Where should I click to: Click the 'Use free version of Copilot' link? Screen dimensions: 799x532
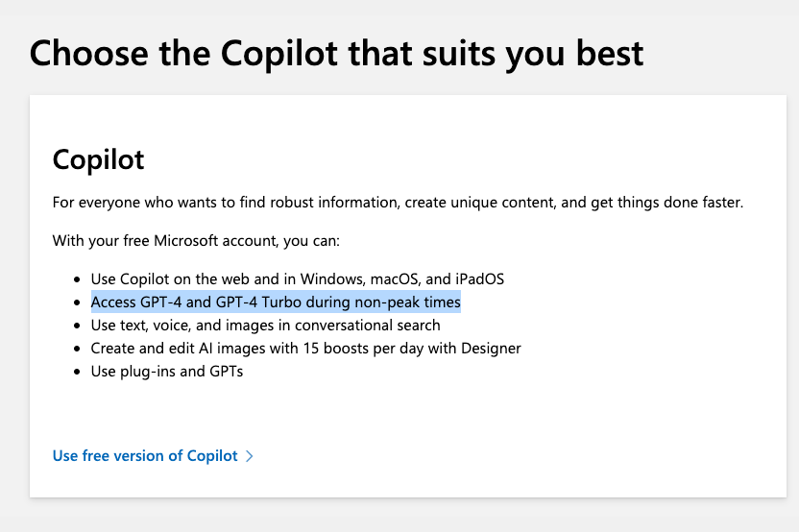click(x=144, y=456)
